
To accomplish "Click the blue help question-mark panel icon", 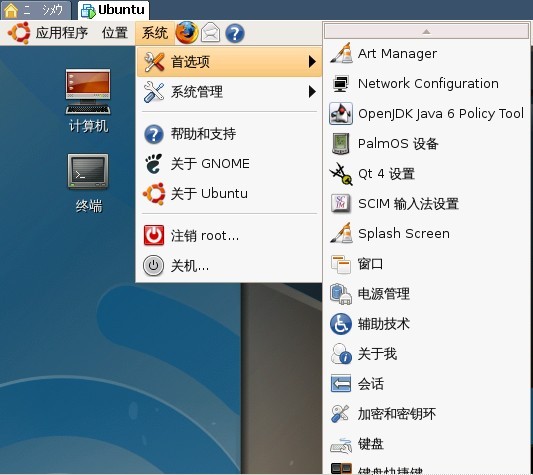I will 235,33.
